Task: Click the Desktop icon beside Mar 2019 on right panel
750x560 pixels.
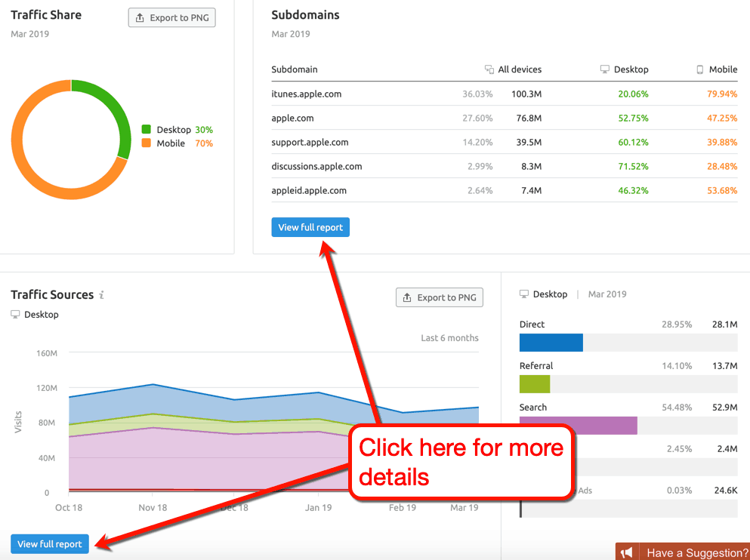Action: 523,294
